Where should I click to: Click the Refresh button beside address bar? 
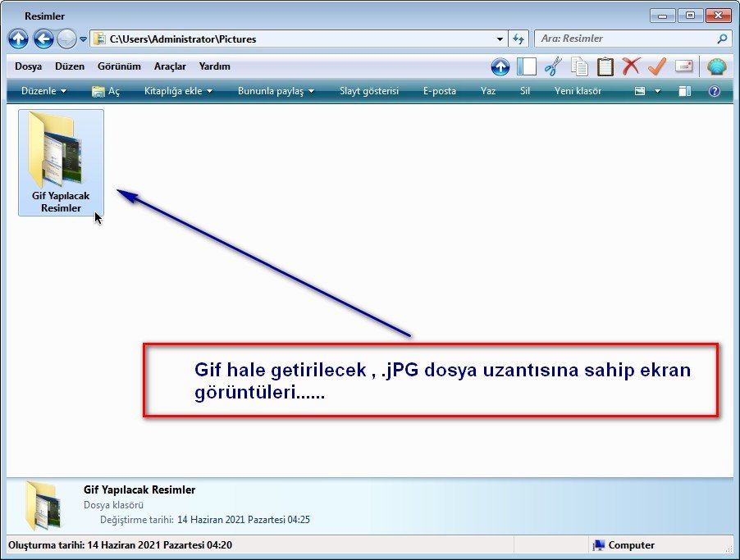[x=518, y=39]
